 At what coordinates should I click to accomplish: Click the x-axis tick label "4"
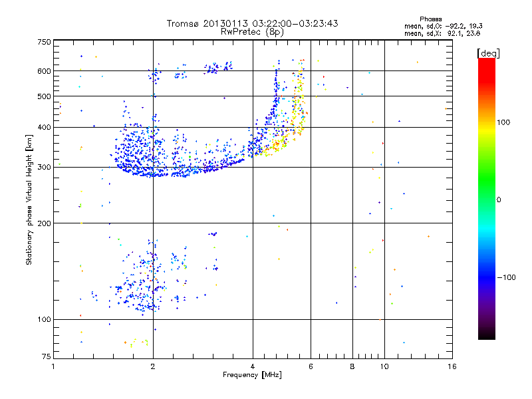(x=253, y=366)
